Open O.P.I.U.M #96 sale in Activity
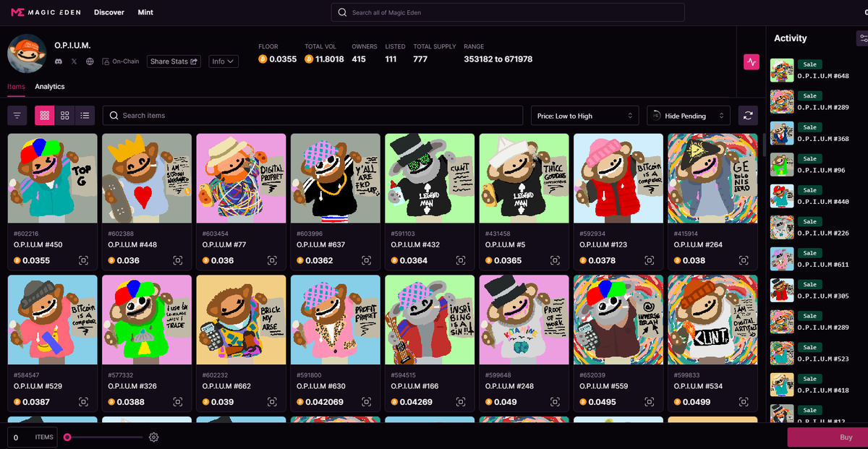 coord(817,165)
